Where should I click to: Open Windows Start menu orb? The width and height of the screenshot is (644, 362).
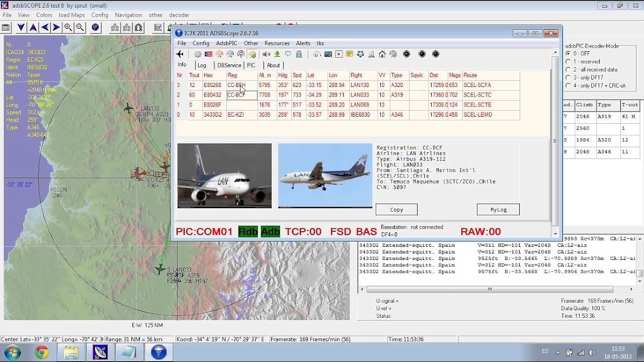point(12,352)
